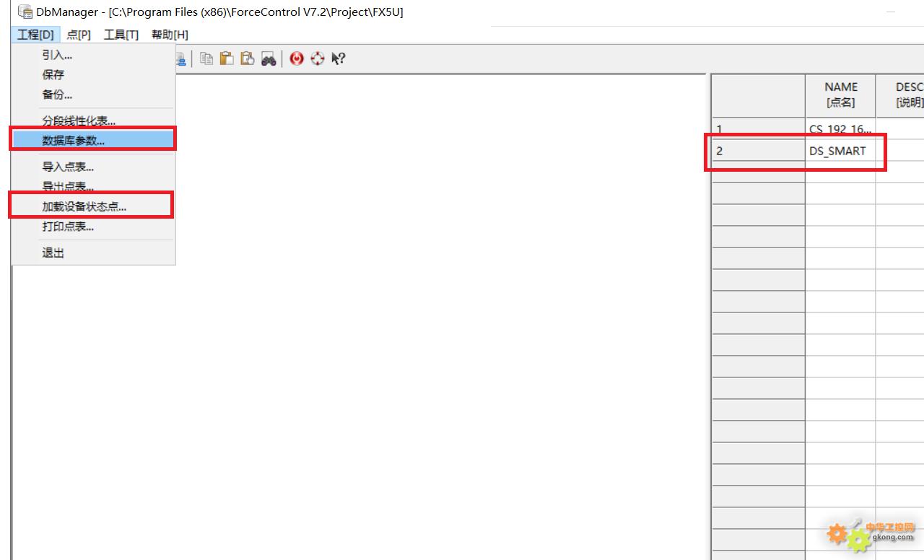The height and width of the screenshot is (560, 924).
Task: Open 数据库参数... from the menu
Action: coord(94,141)
